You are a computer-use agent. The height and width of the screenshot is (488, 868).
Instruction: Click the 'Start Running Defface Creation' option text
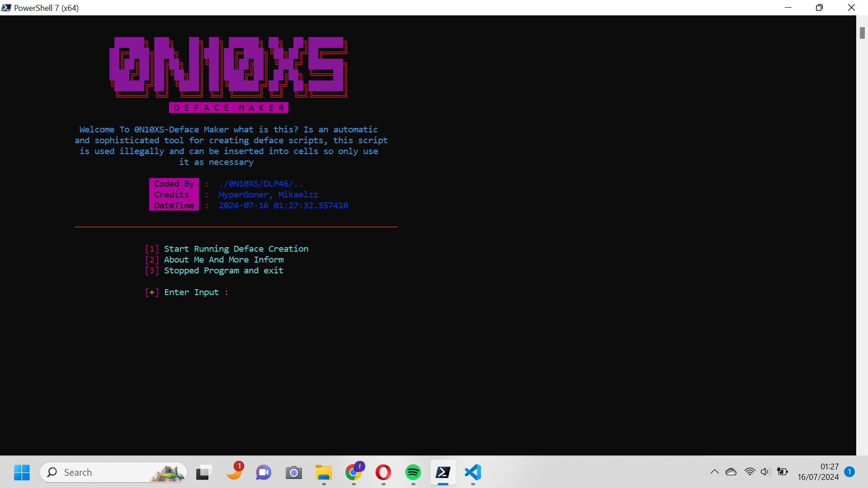(236, 249)
